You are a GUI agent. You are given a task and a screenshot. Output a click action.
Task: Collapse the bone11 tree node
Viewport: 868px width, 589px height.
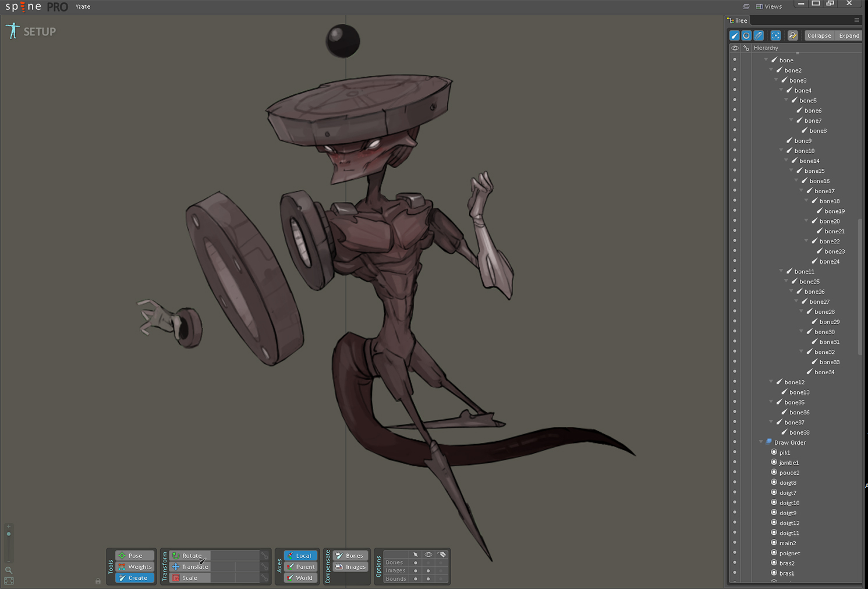(781, 271)
